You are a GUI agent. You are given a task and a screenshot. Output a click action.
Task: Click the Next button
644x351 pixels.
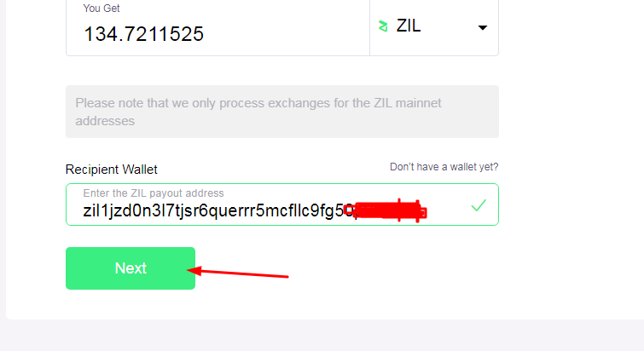click(x=131, y=268)
